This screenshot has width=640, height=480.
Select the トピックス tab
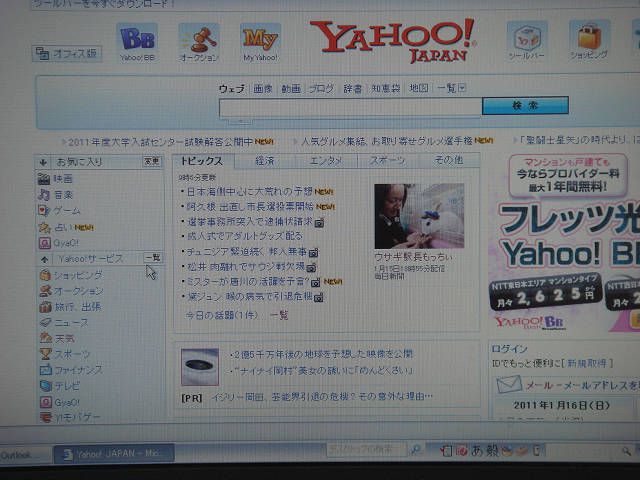(202, 161)
